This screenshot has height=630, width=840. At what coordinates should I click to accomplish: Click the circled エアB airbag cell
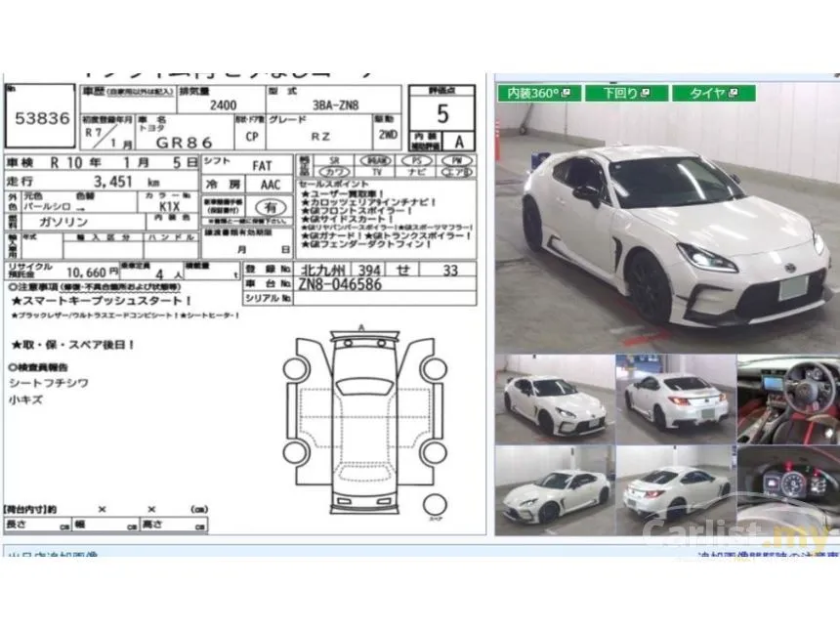click(x=457, y=172)
